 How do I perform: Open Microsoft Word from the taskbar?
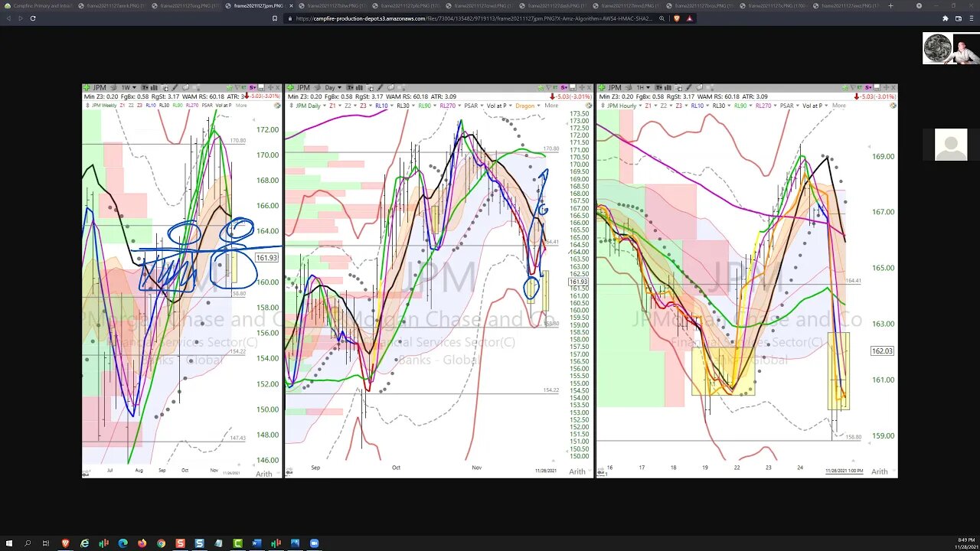(x=256, y=543)
